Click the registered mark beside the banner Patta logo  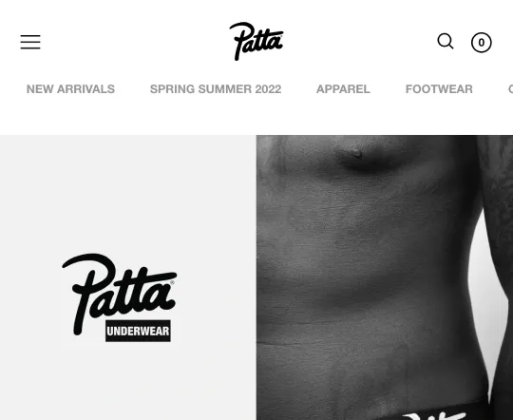[x=172, y=282]
